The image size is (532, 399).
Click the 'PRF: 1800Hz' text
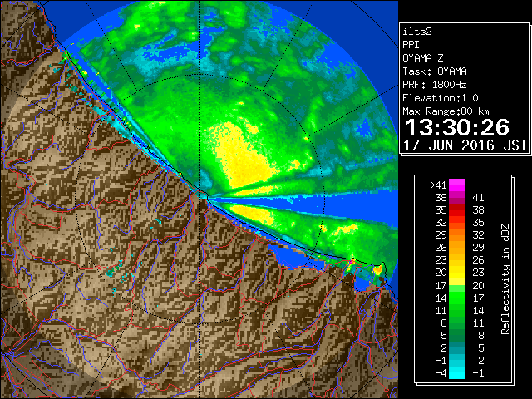pos(435,85)
